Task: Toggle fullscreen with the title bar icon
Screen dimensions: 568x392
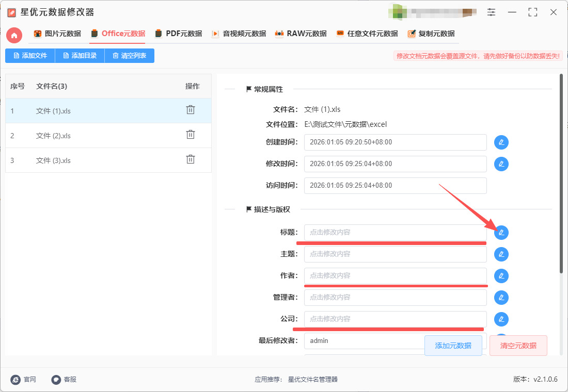Action: [x=532, y=12]
